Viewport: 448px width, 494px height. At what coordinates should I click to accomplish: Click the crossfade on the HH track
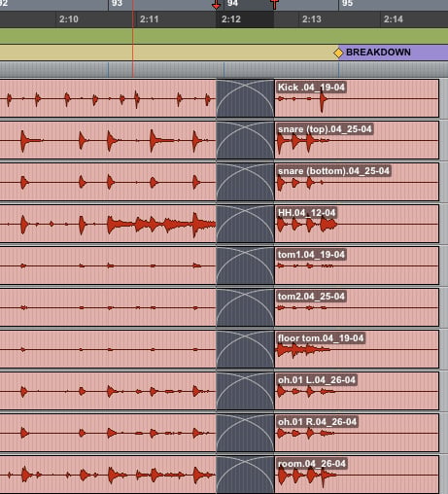pos(245,224)
